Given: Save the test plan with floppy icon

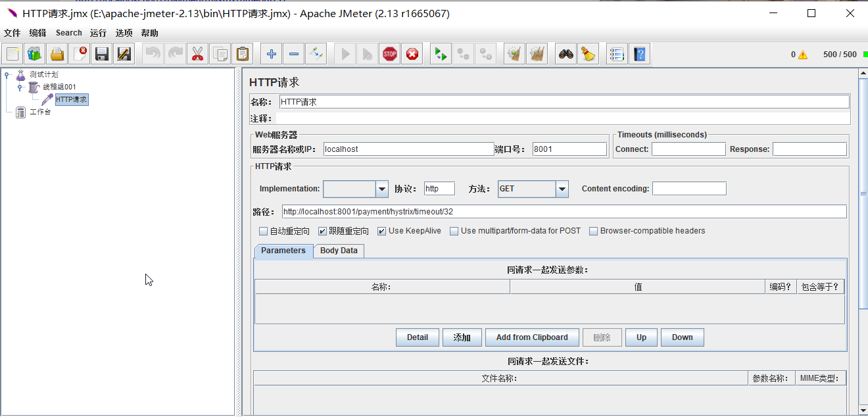Looking at the screenshot, I should point(101,54).
